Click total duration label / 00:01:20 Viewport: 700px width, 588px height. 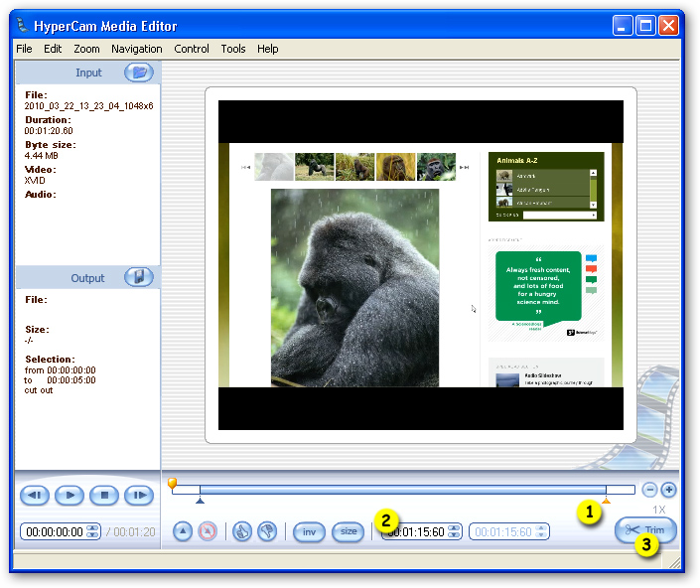[x=131, y=531]
